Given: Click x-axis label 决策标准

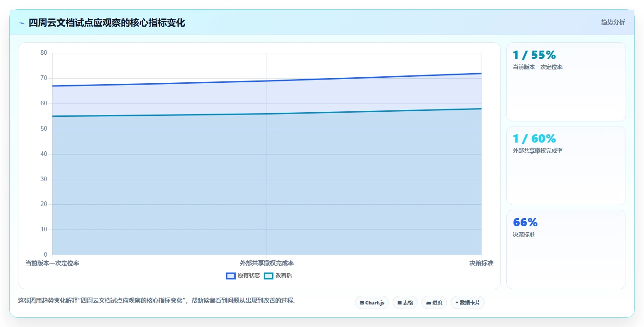Looking at the screenshot, I should point(482,263).
